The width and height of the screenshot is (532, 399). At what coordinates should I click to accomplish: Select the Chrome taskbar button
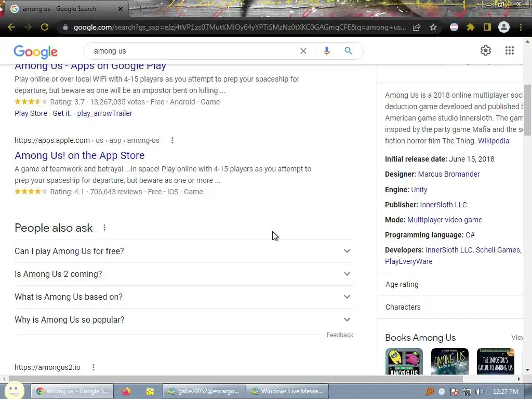click(72, 391)
